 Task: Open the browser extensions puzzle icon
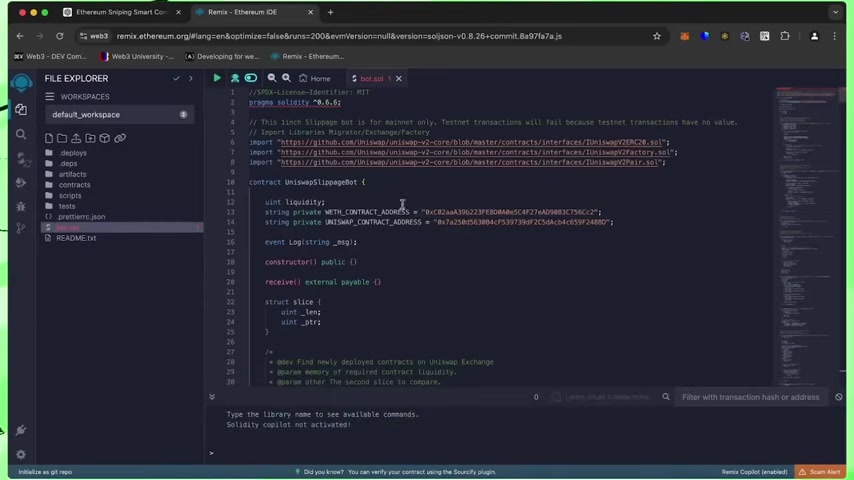785,36
